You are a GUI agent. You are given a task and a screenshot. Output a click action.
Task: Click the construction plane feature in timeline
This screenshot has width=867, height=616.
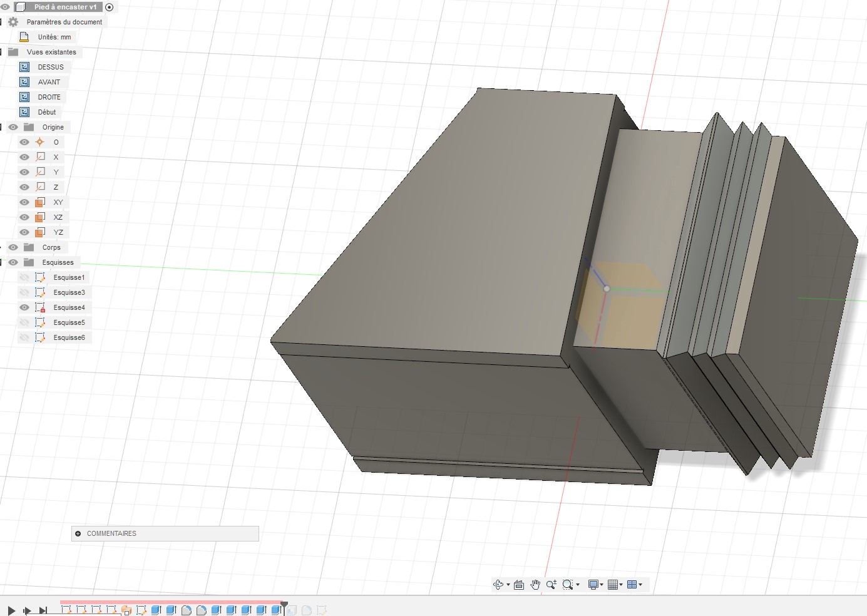(x=126, y=610)
